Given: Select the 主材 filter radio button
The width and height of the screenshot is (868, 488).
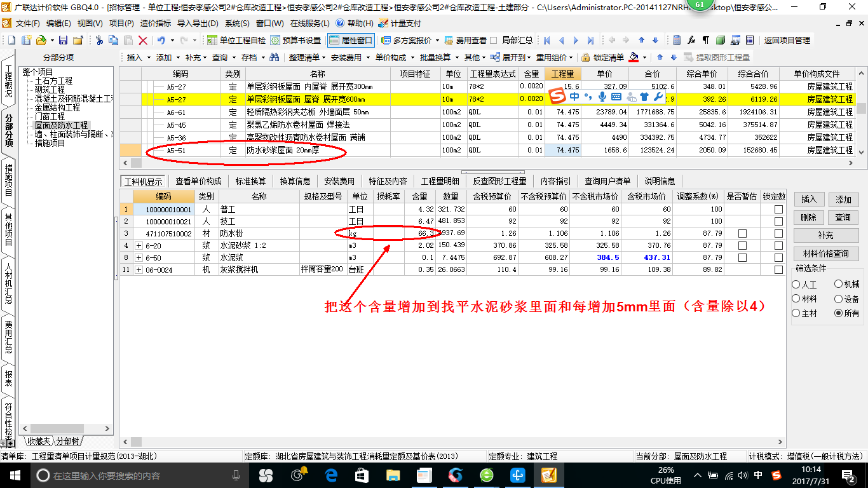Looking at the screenshot, I should [796, 313].
